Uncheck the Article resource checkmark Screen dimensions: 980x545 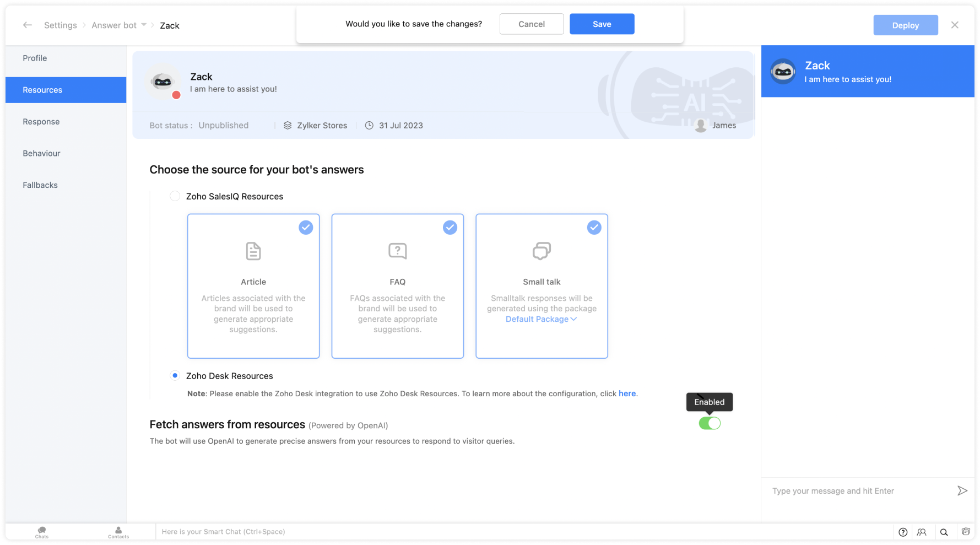(x=306, y=228)
